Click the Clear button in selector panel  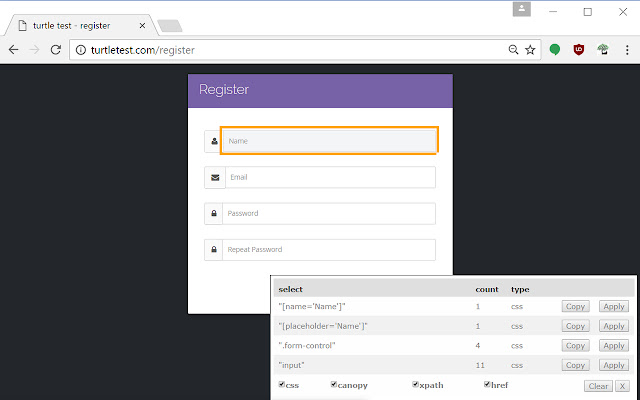(x=598, y=386)
